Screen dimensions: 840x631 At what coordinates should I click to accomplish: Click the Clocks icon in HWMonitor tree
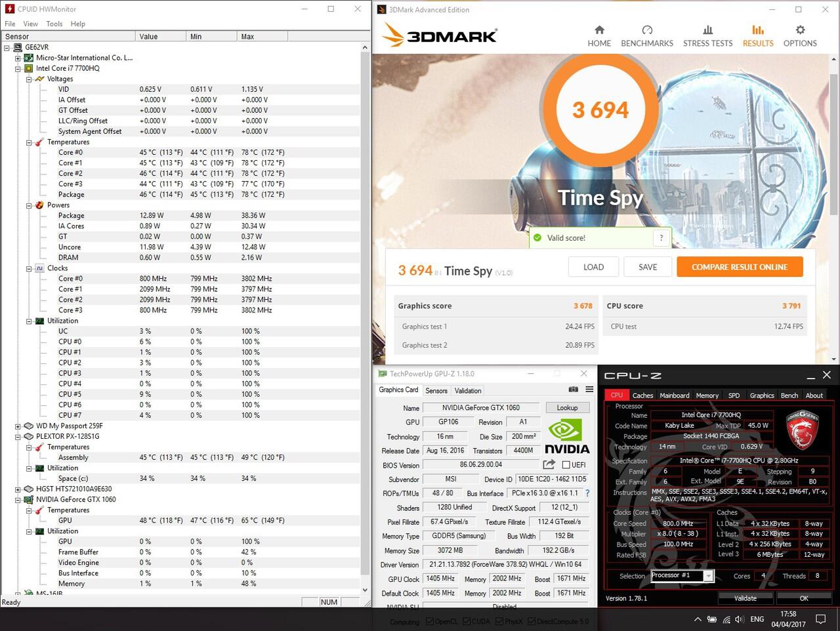(x=39, y=268)
